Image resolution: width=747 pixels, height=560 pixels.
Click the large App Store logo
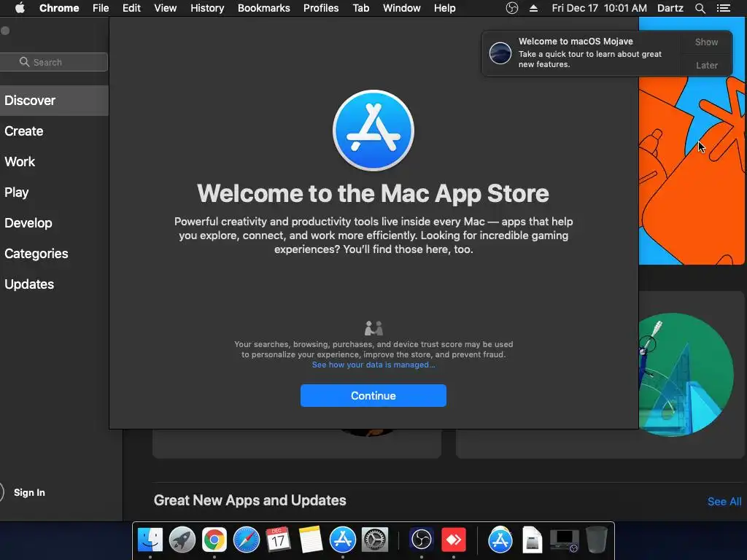click(x=373, y=131)
